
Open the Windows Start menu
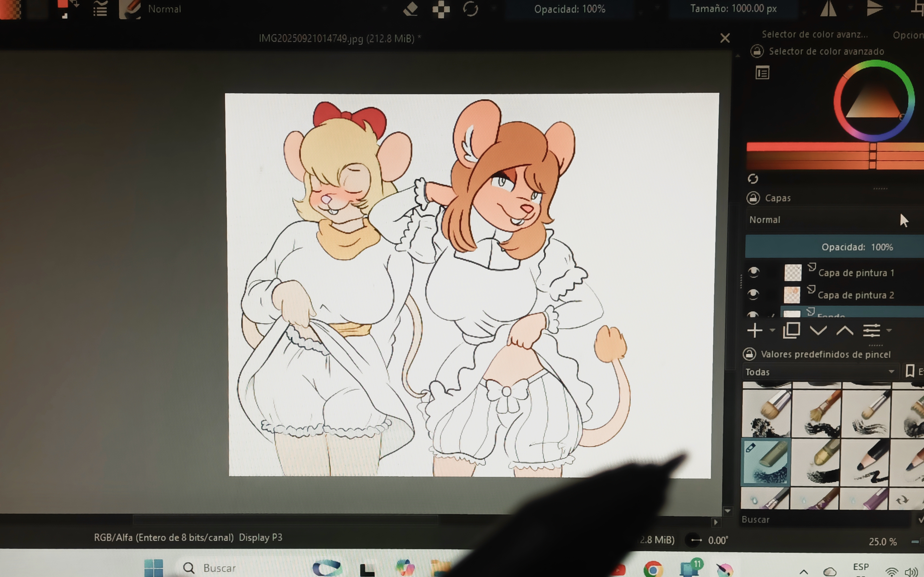[154, 568]
